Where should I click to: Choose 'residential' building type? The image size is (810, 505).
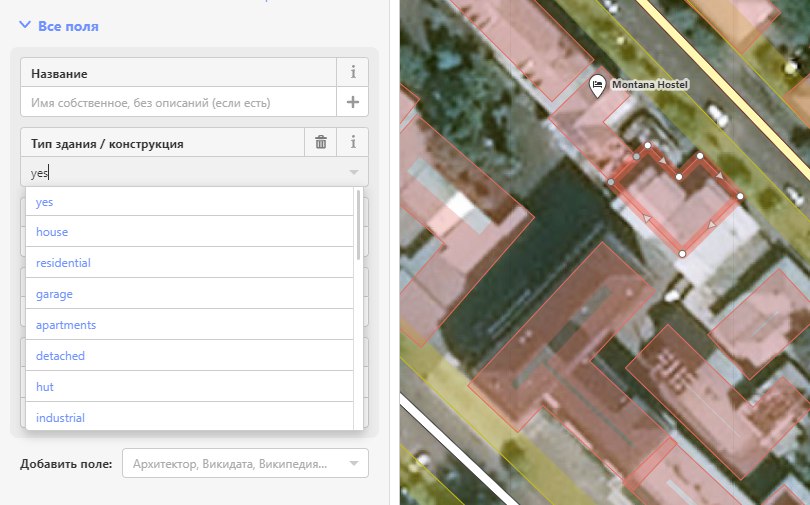pyautogui.click(x=190, y=262)
